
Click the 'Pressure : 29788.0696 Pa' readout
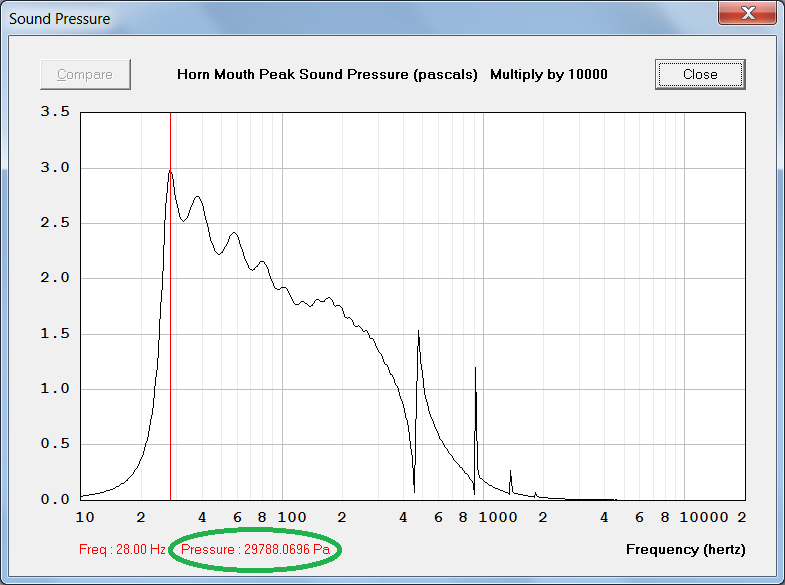[255, 549]
